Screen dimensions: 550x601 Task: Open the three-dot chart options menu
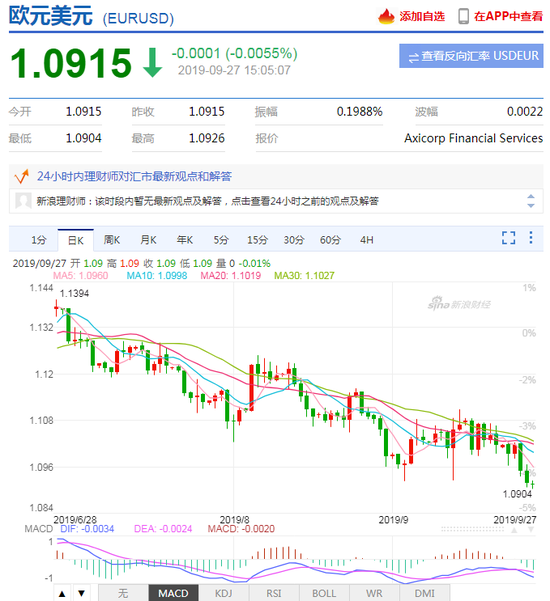coord(531,238)
